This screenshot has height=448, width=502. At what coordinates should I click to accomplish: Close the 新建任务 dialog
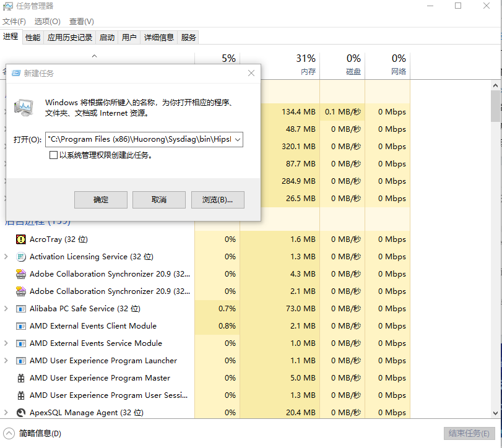coord(251,73)
